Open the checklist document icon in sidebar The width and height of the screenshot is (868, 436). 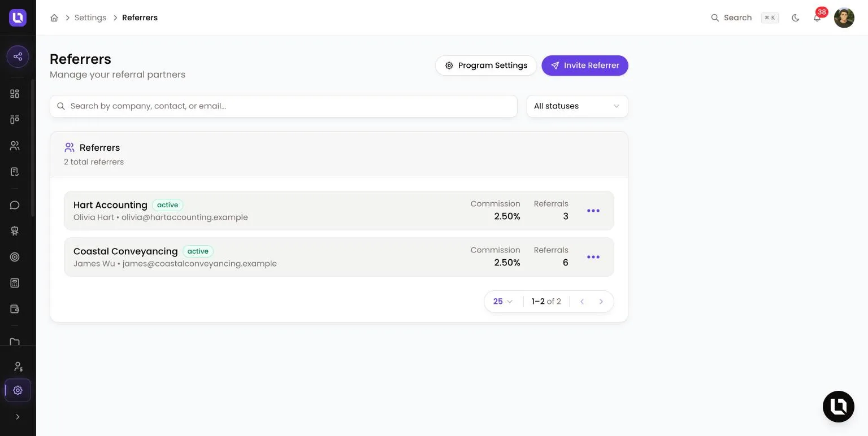pyautogui.click(x=15, y=172)
